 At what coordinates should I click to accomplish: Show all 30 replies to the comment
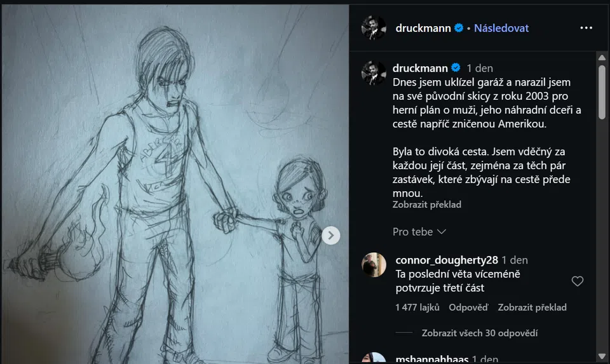480,333
